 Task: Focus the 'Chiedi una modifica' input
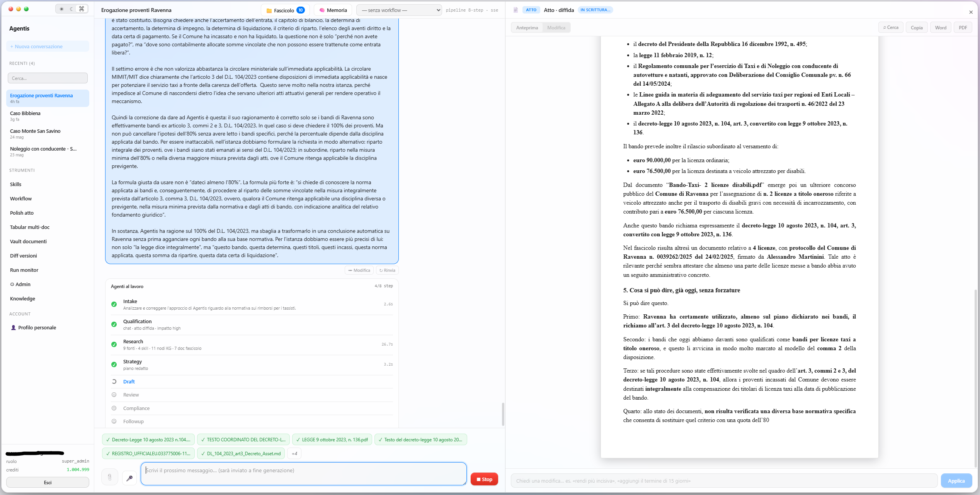724,481
